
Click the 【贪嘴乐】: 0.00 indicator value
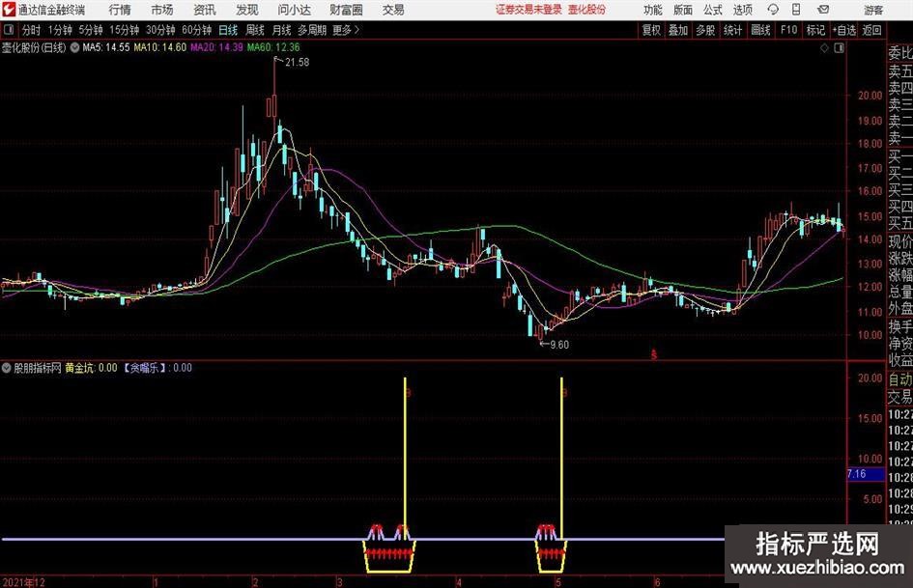point(157,368)
